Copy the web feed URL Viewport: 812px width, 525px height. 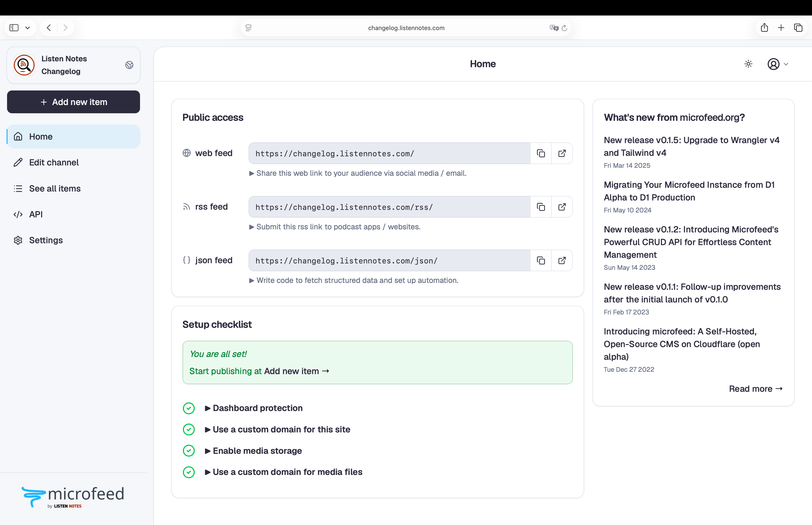pos(541,153)
